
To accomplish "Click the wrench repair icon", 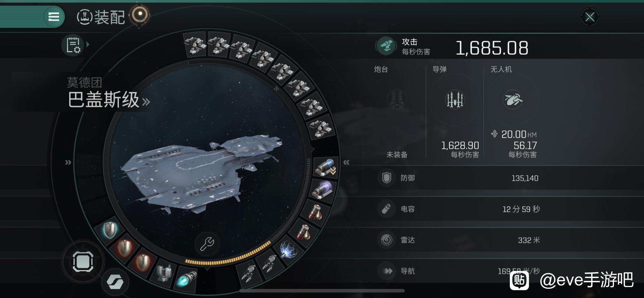I will point(207,243).
